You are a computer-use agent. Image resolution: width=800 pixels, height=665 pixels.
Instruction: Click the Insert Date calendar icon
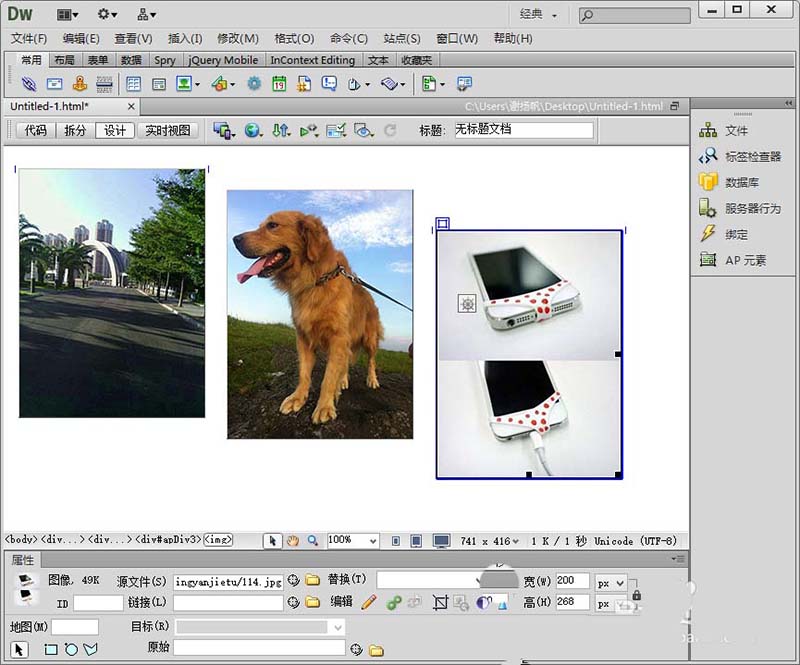pos(279,84)
